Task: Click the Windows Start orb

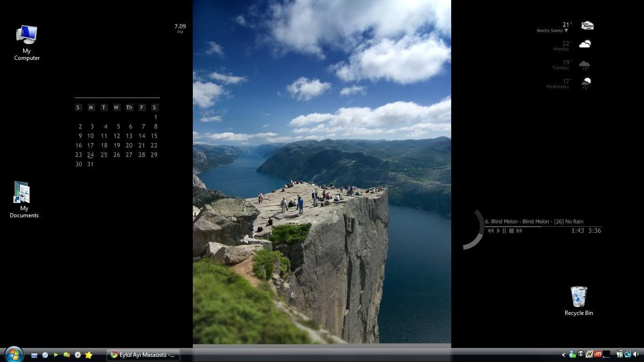Action: [x=13, y=354]
